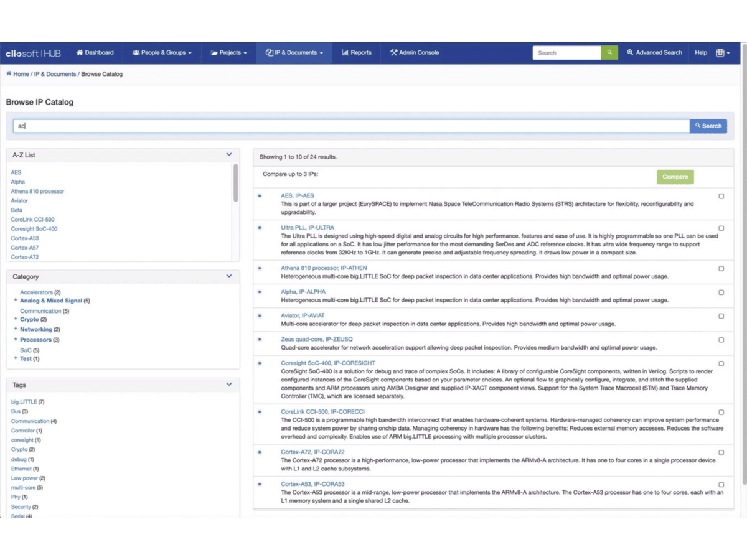The image size is (747, 560).
Task: Tick the checkbox for Zeus quad-core
Action: pyautogui.click(x=721, y=340)
